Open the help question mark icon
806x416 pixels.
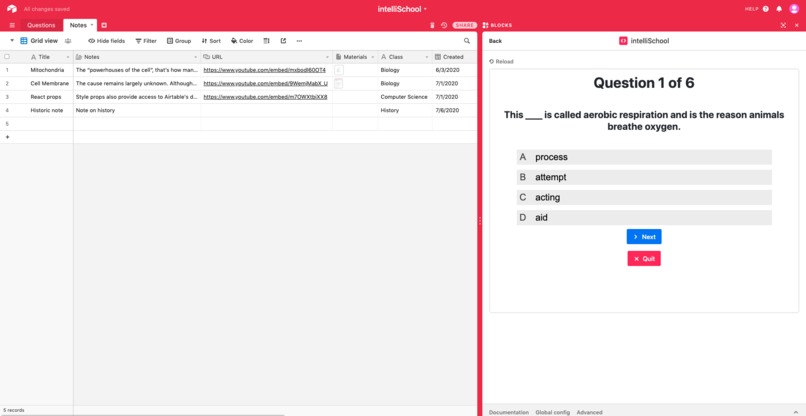pyautogui.click(x=766, y=9)
